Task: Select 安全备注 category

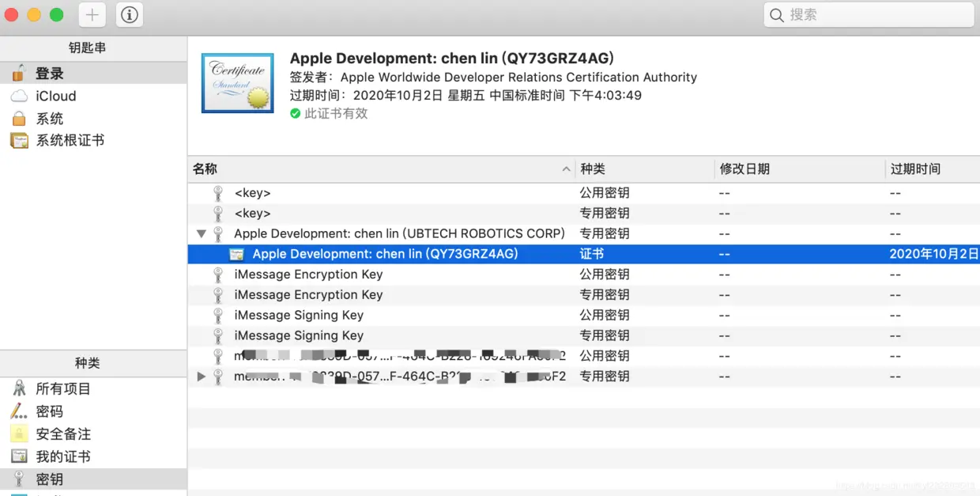Action: click(x=62, y=434)
